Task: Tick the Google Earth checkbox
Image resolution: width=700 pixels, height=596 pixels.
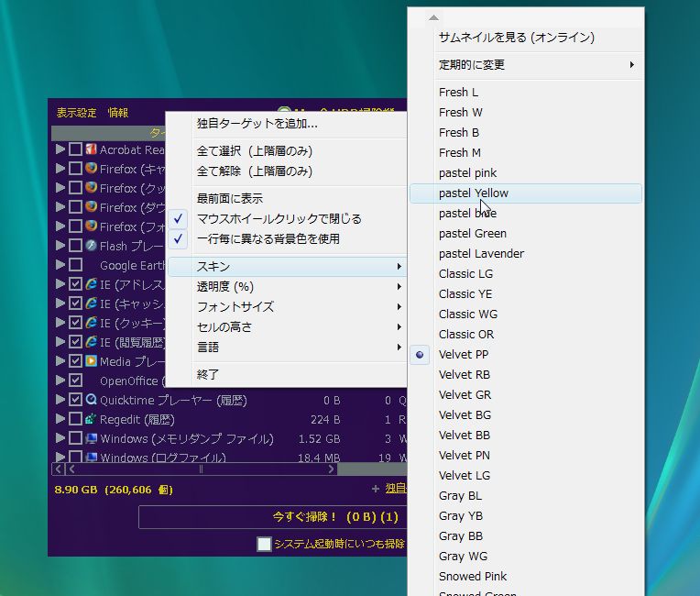Action: pos(75,265)
